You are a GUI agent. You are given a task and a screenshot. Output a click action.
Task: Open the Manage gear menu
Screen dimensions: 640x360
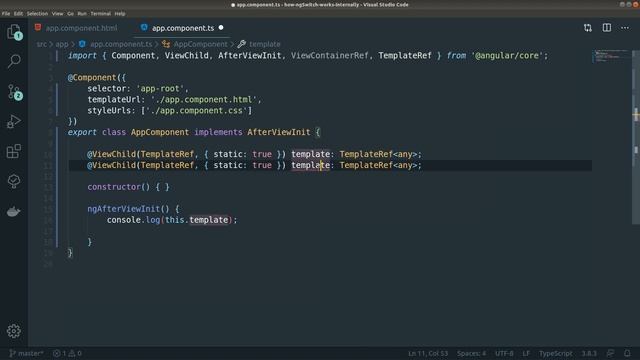(14, 331)
